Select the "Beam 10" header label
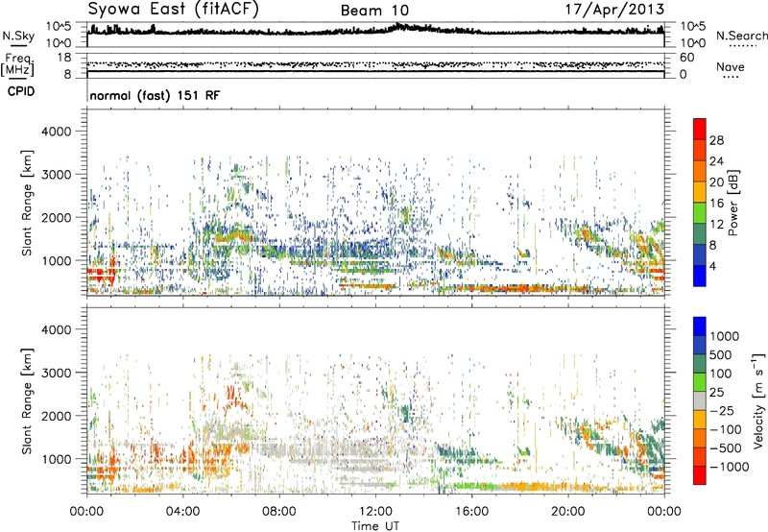768x532 pixels. (374, 11)
